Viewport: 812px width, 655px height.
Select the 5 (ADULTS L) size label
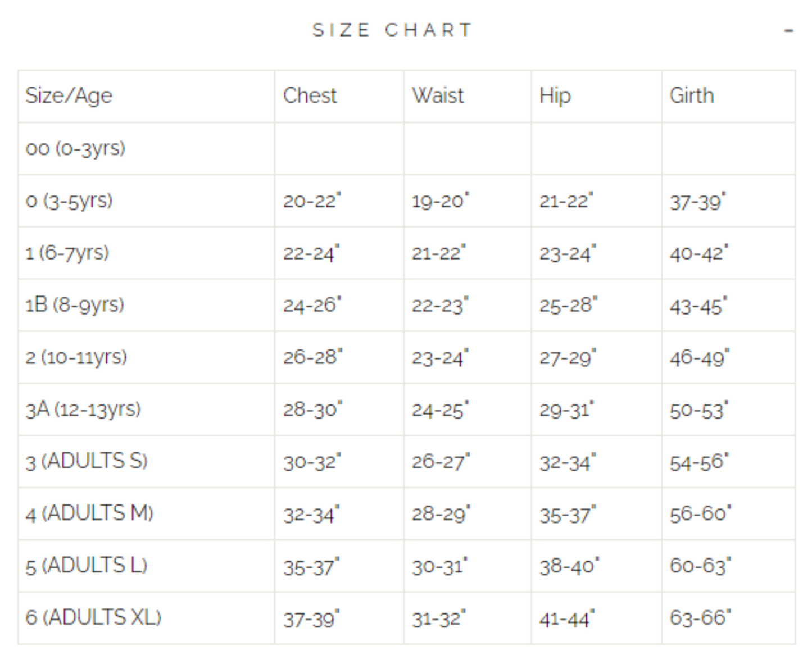[x=87, y=566]
